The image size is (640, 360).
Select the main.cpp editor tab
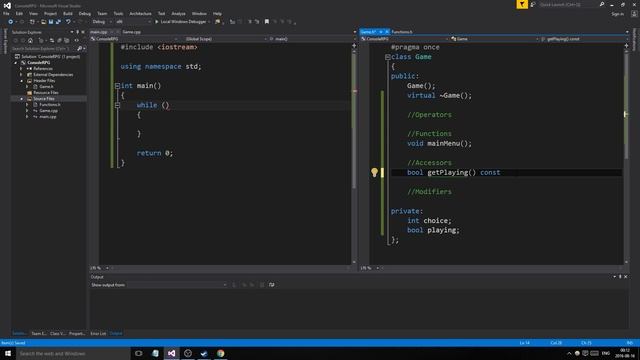pos(99,32)
